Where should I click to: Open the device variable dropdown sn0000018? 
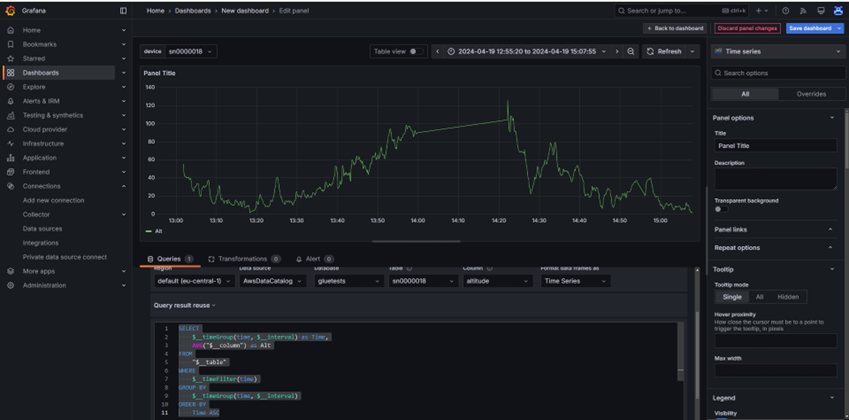pyautogui.click(x=191, y=51)
